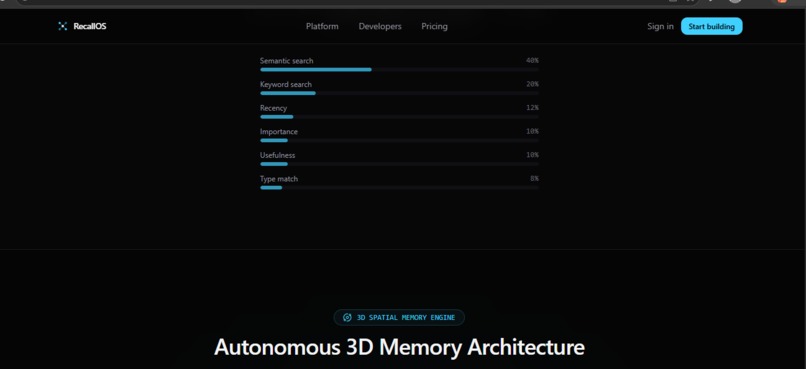Select the Importance label
Viewport: 806px width, 369px height.
[x=279, y=132]
